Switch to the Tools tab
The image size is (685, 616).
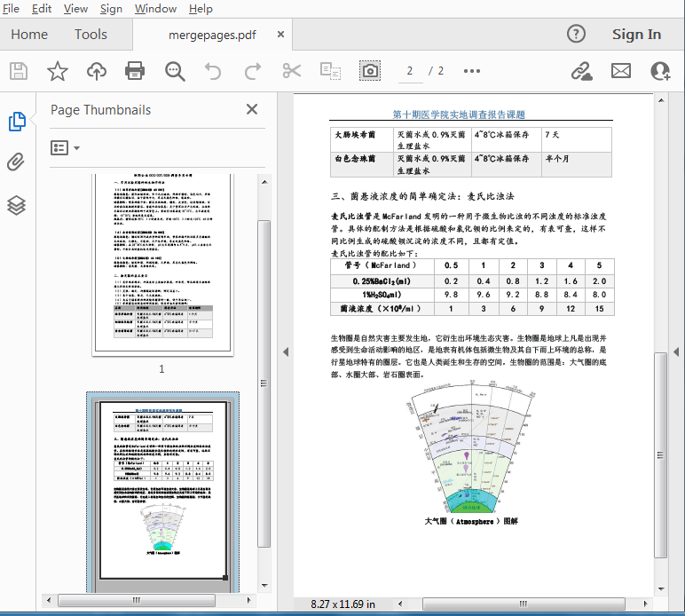91,35
